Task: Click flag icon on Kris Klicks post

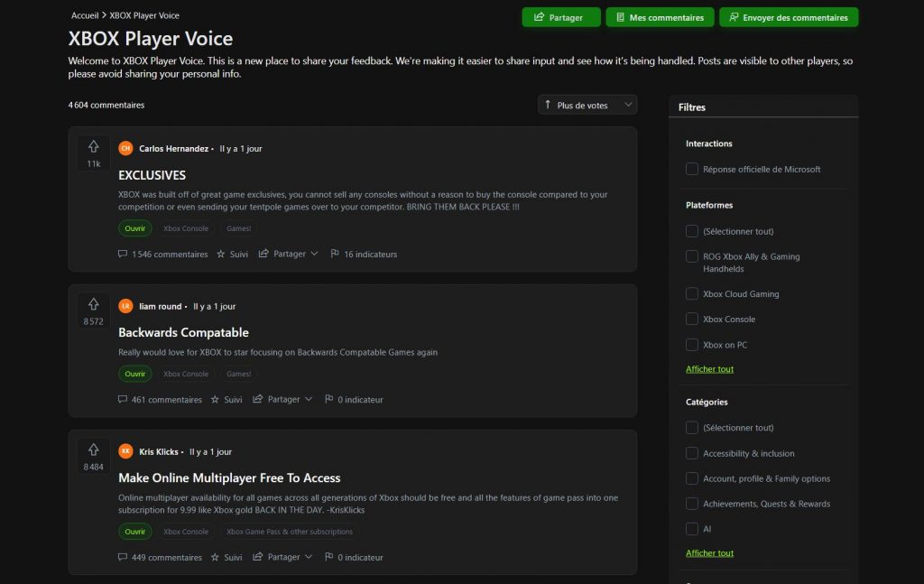Action: point(328,557)
